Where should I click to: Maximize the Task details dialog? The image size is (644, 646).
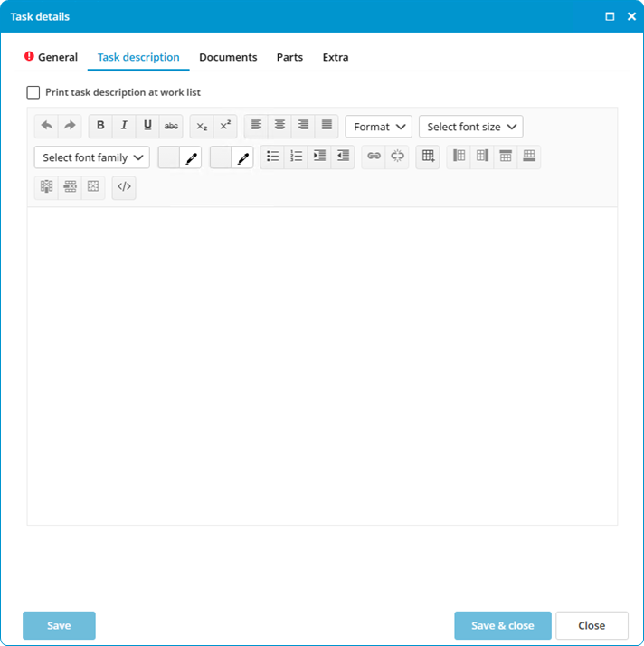pos(610,16)
